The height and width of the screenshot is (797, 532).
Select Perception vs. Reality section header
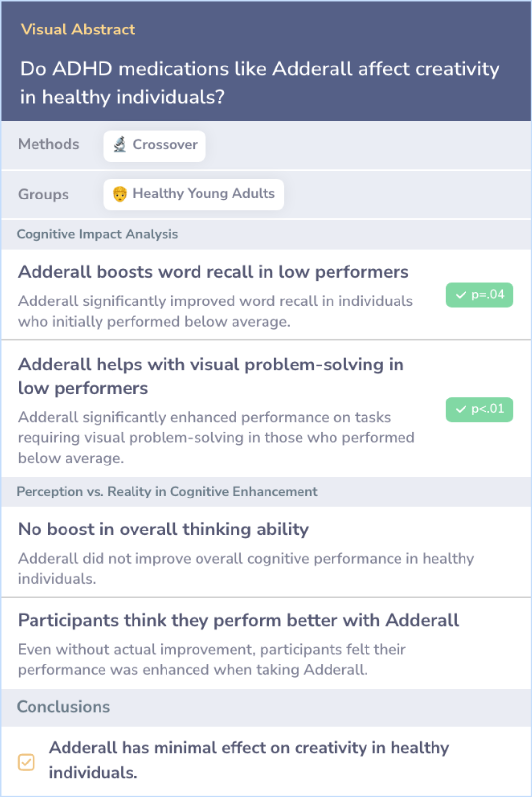pyautogui.click(x=167, y=492)
